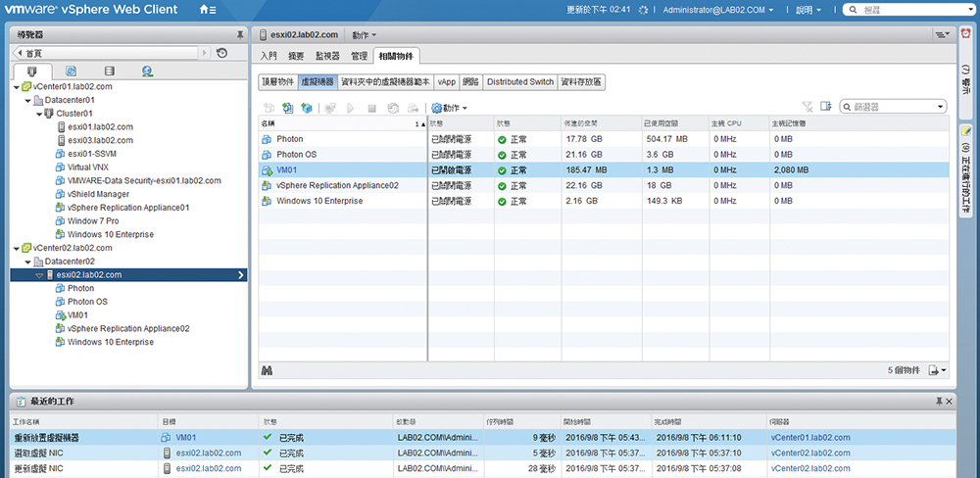The image size is (980, 478).
Task: Pin the recent tasks panel
Action: tap(940, 402)
